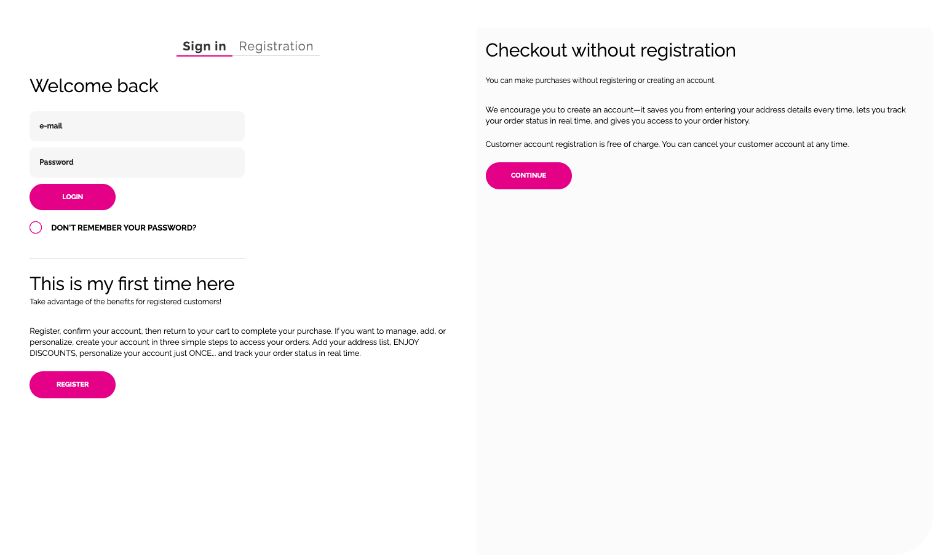Switch to the Sign in tab
The height and width of the screenshot is (560, 936).
pos(204,47)
